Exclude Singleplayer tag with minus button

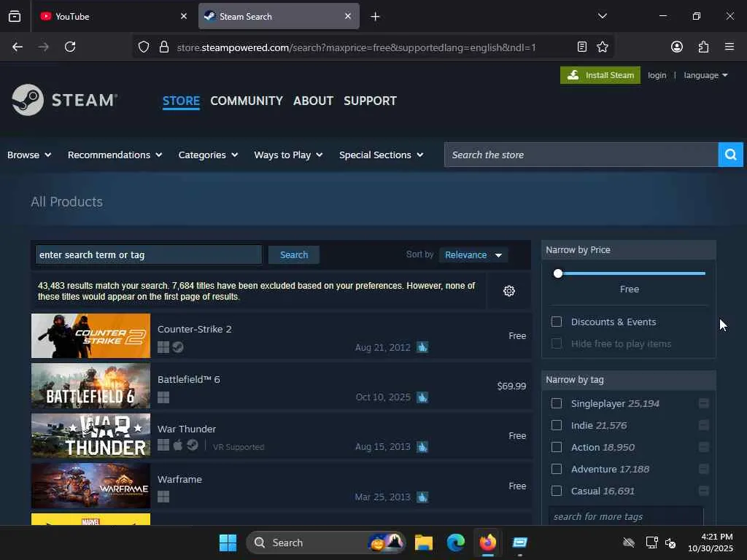pyautogui.click(x=704, y=403)
